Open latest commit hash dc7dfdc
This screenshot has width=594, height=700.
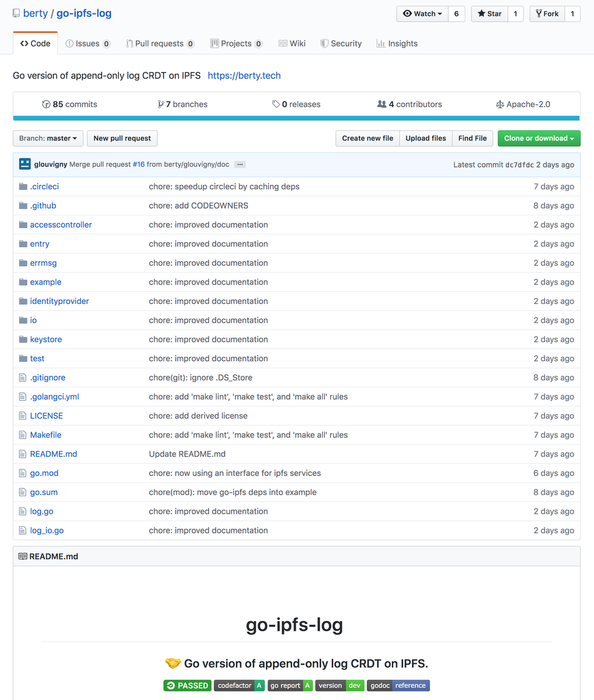[x=519, y=165]
